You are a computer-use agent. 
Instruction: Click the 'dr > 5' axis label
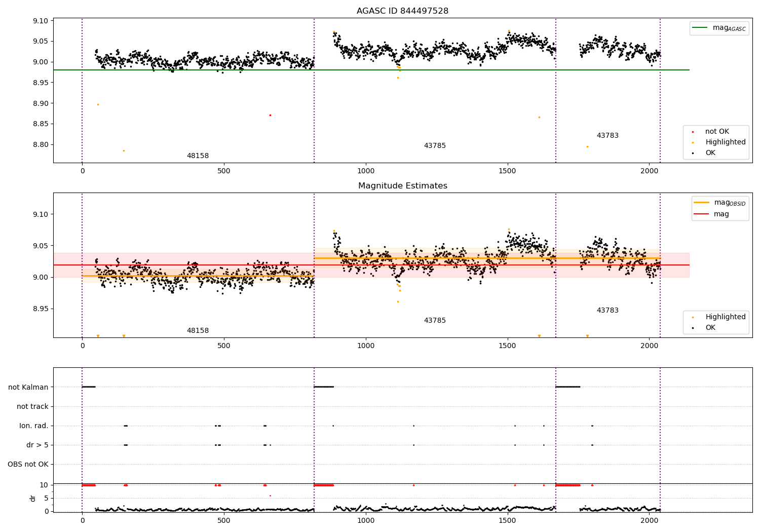37,445
